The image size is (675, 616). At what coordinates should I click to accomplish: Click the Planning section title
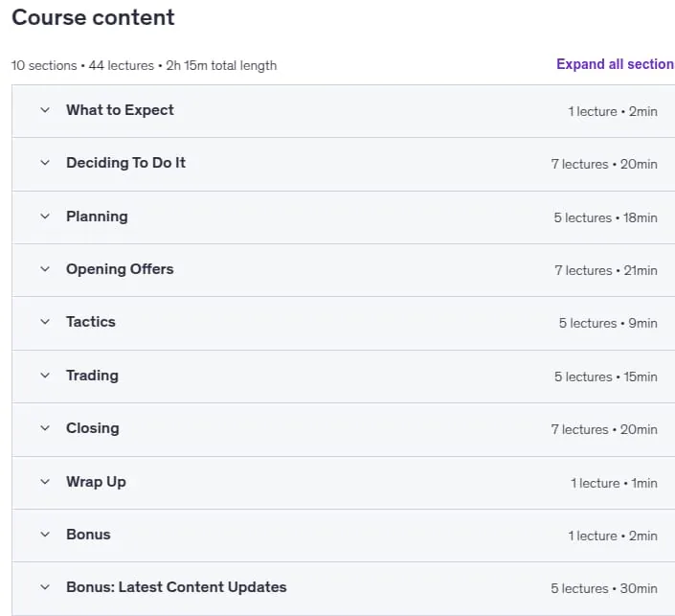(x=97, y=217)
